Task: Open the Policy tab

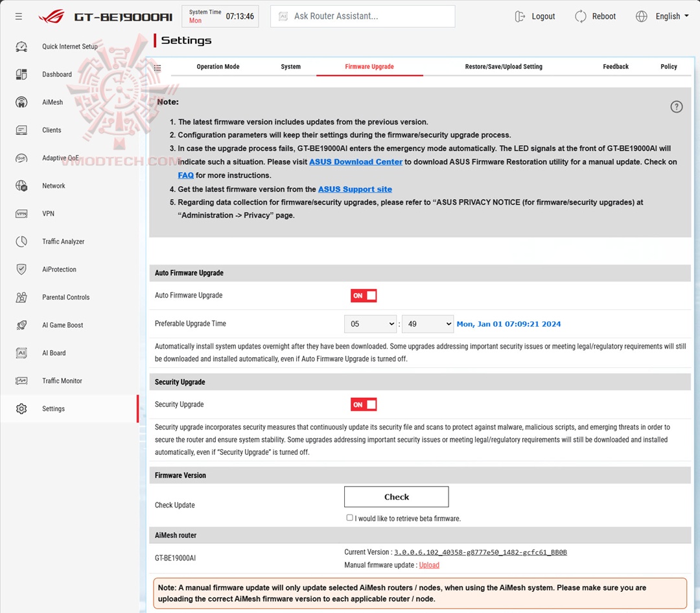Action: pyautogui.click(x=669, y=67)
